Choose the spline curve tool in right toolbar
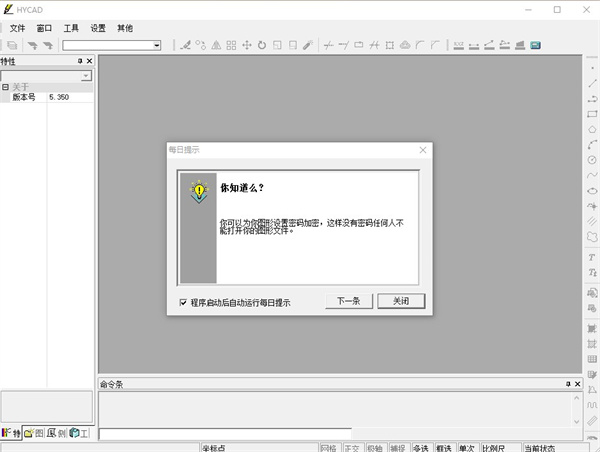Screen dimensions: 600x452 (592, 175)
